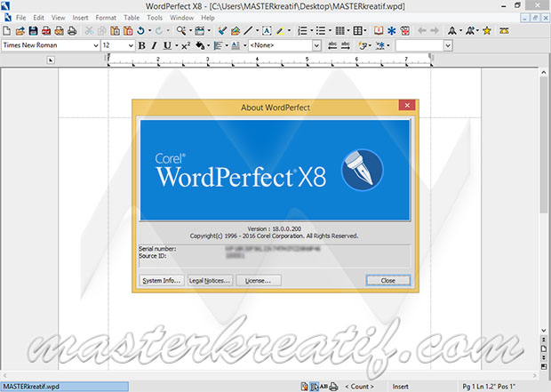Click the License... button
551x392 pixels.
click(x=259, y=280)
